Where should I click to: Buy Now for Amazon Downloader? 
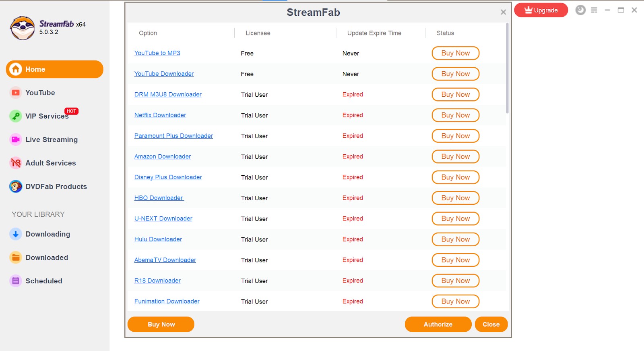point(456,156)
